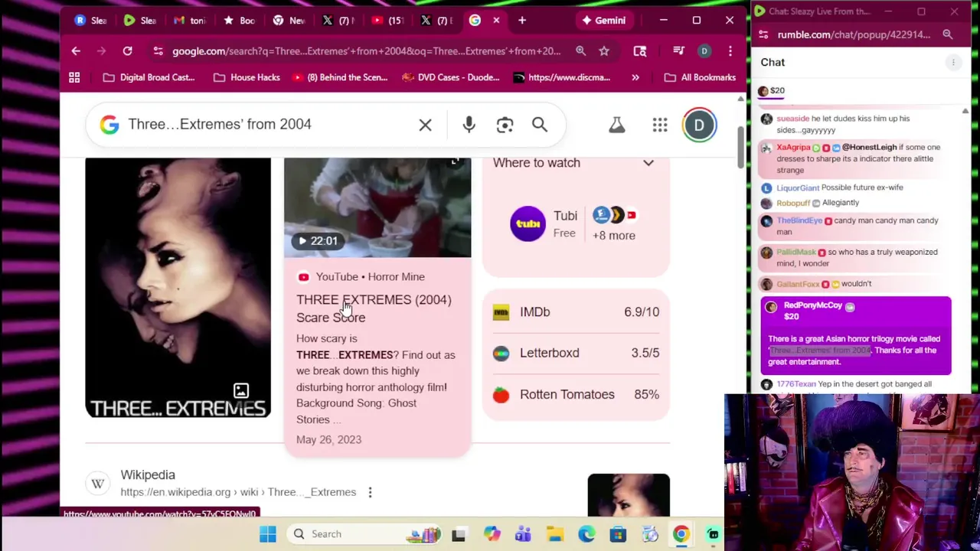Image resolution: width=980 pixels, height=551 pixels.
Task: Open more options for Wikipedia result
Action: point(370,493)
